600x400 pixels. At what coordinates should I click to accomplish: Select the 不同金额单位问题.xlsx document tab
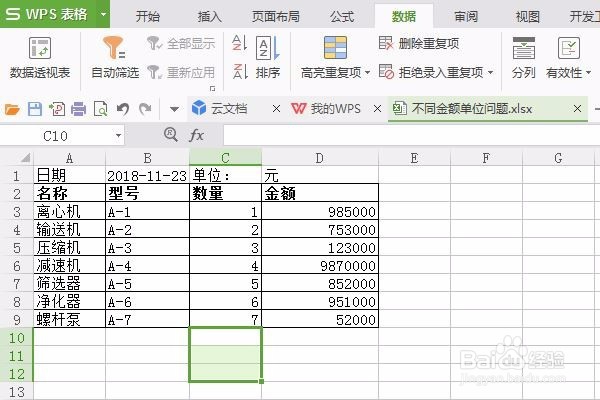(x=471, y=109)
